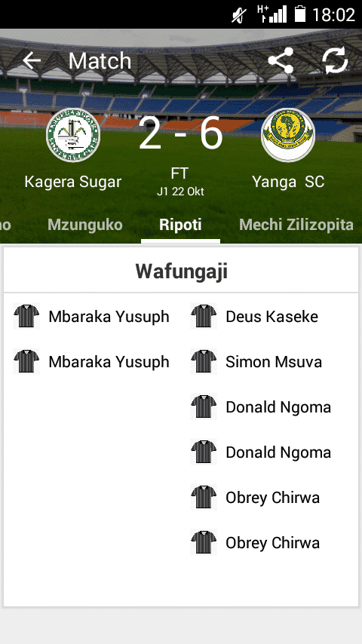Tap jersey icon beside last Obrey Chirwa
The height and width of the screenshot is (644, 362).
tap(204, 542)
